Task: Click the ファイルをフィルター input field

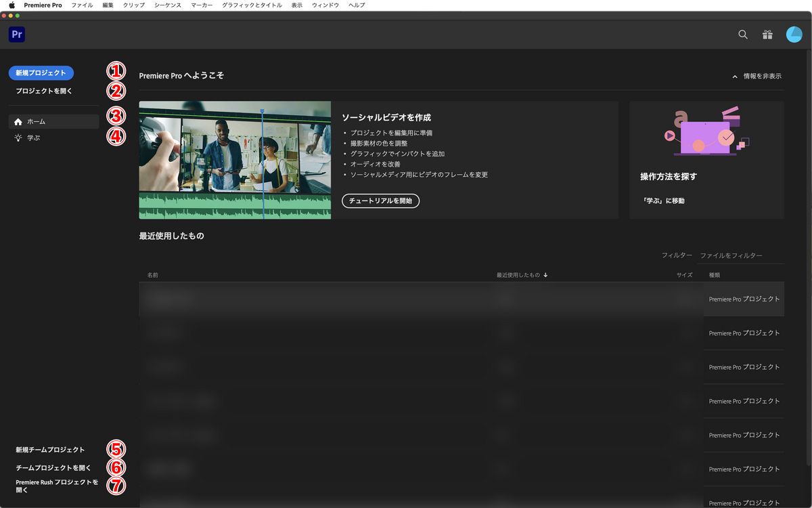Action: coord(741,255)
